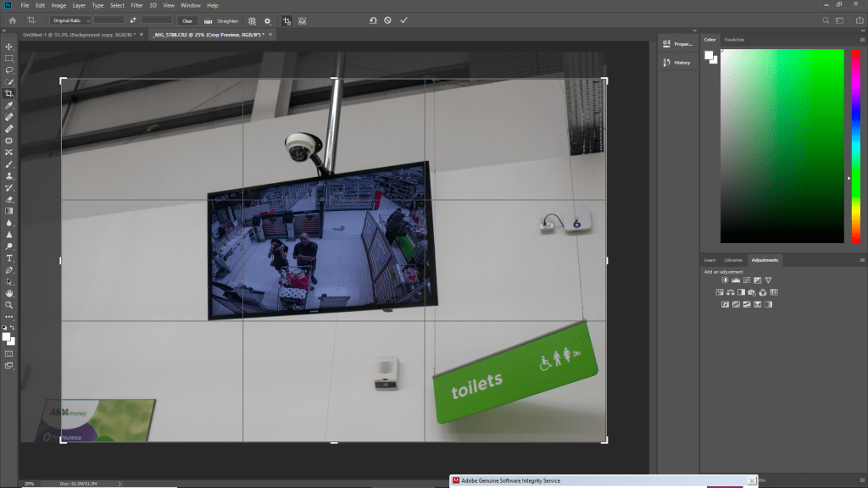
Task: Select the Zoom tool in the toolbar
Action: coord(9,304)
